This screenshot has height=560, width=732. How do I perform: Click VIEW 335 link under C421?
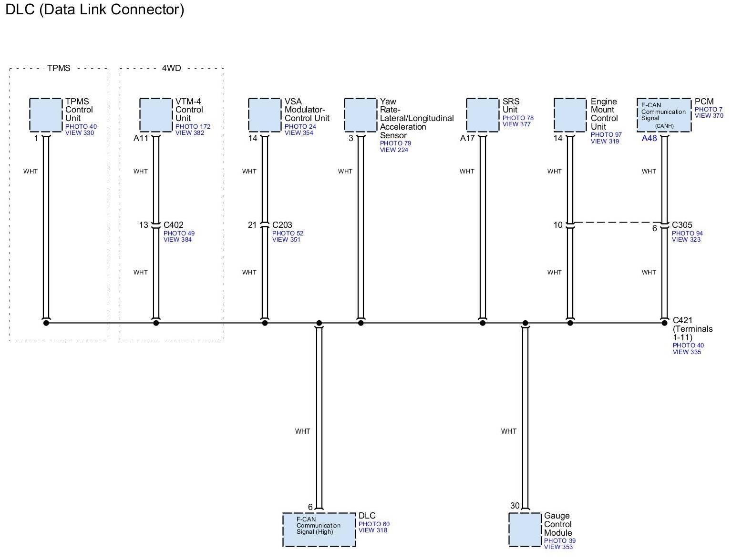coord(687,352)
